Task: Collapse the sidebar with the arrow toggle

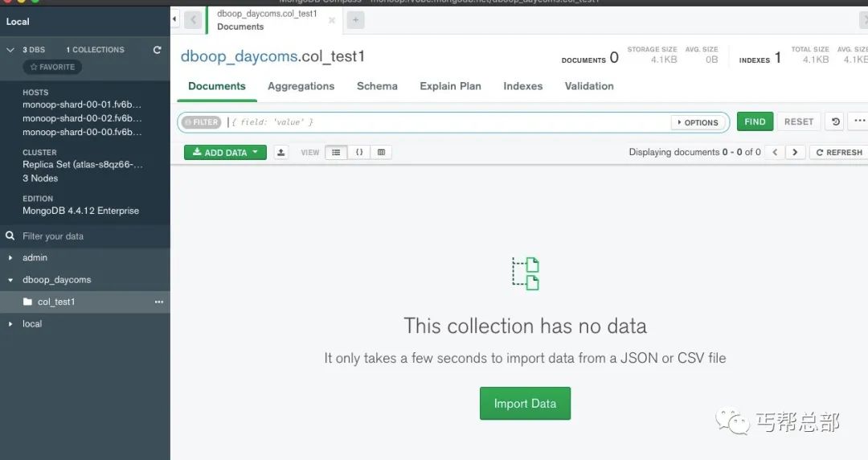Action: pos(174,19)
